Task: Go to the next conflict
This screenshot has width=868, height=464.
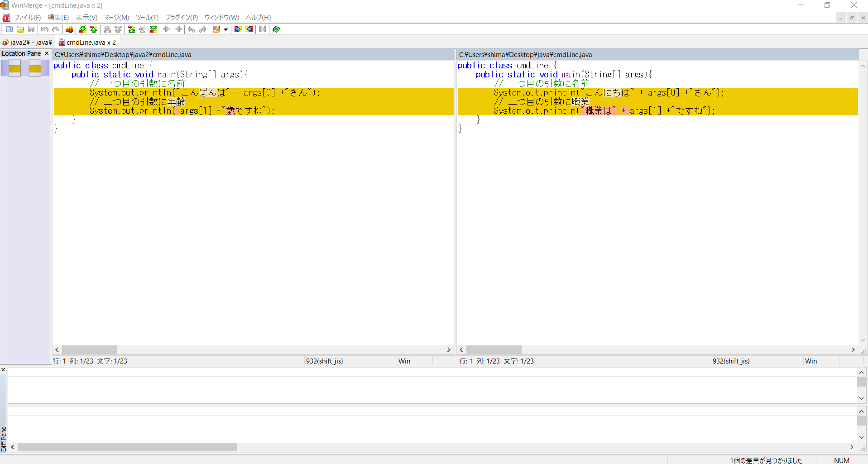Action: (107, 29)
